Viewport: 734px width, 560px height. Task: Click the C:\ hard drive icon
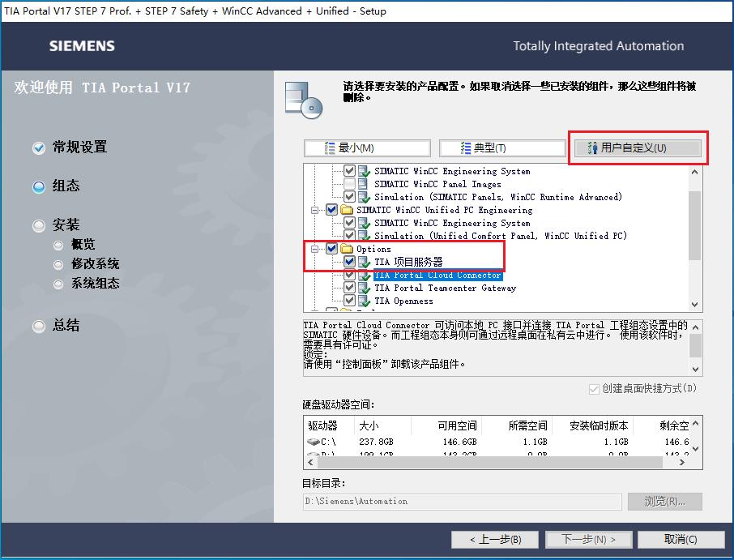(x=314, y=442)
